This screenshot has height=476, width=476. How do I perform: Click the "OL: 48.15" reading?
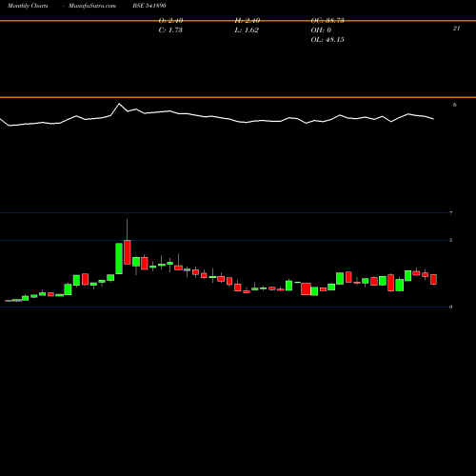[327, 40]
